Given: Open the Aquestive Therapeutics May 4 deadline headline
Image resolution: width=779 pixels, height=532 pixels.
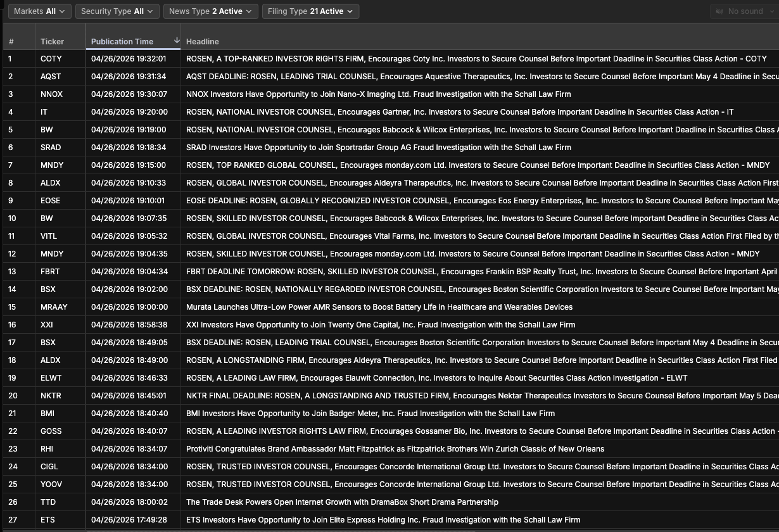Looking at the screenshot, I should click(x=483, y=77).
